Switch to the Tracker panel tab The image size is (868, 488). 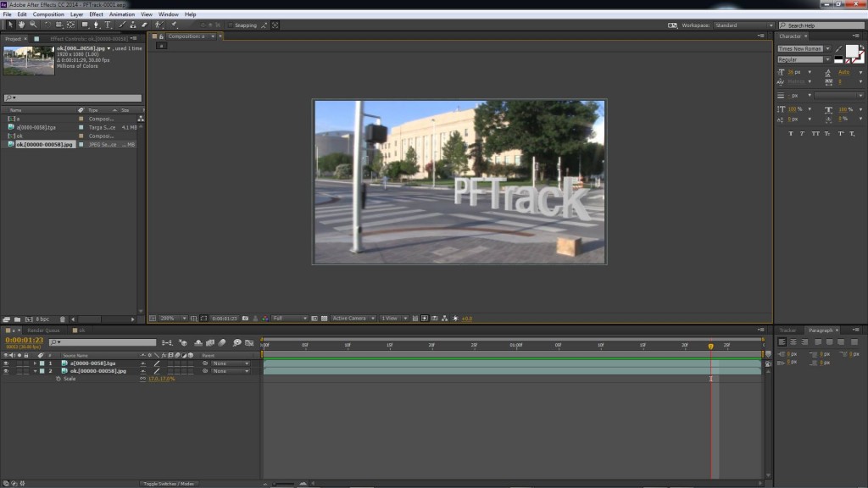(787, 330)
